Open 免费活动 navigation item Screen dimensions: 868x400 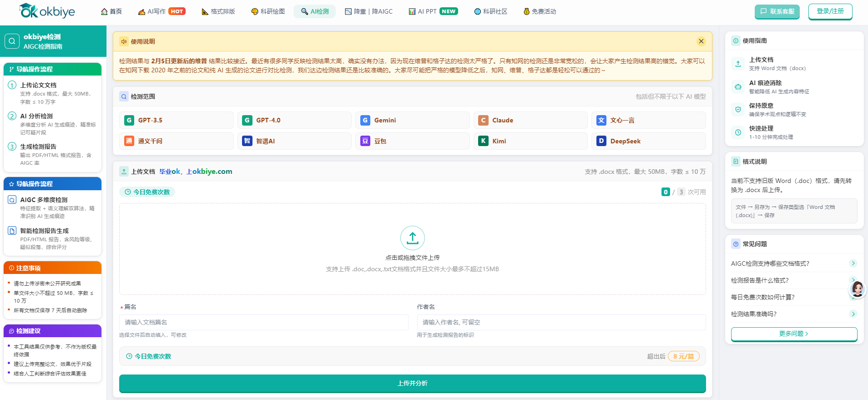pos(540,11)
